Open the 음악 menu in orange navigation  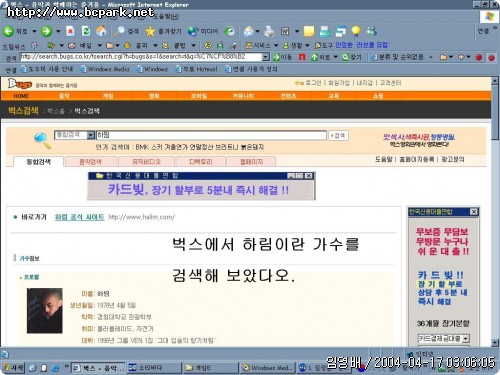64,96
